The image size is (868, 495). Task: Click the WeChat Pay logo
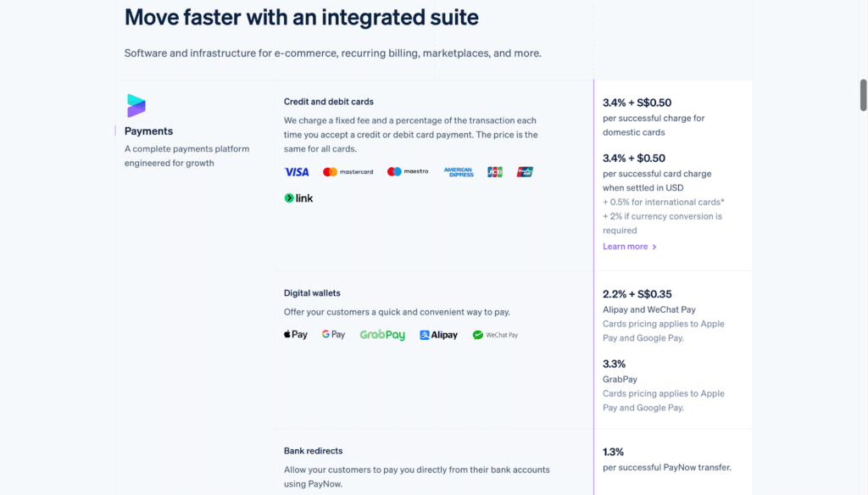(495, 335)
